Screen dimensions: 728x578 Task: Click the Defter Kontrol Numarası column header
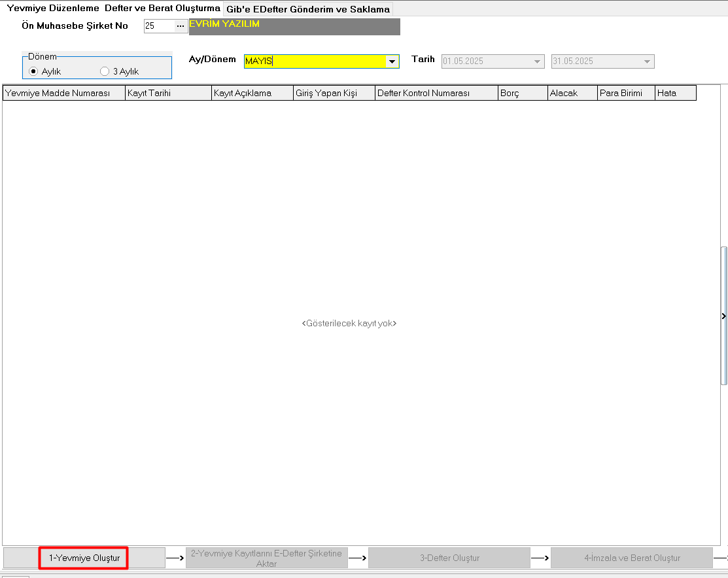click(436, 93)
